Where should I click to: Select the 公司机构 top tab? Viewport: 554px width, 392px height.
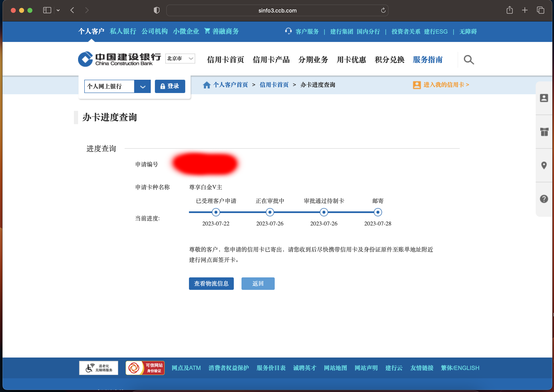click(x=154, y=31)
